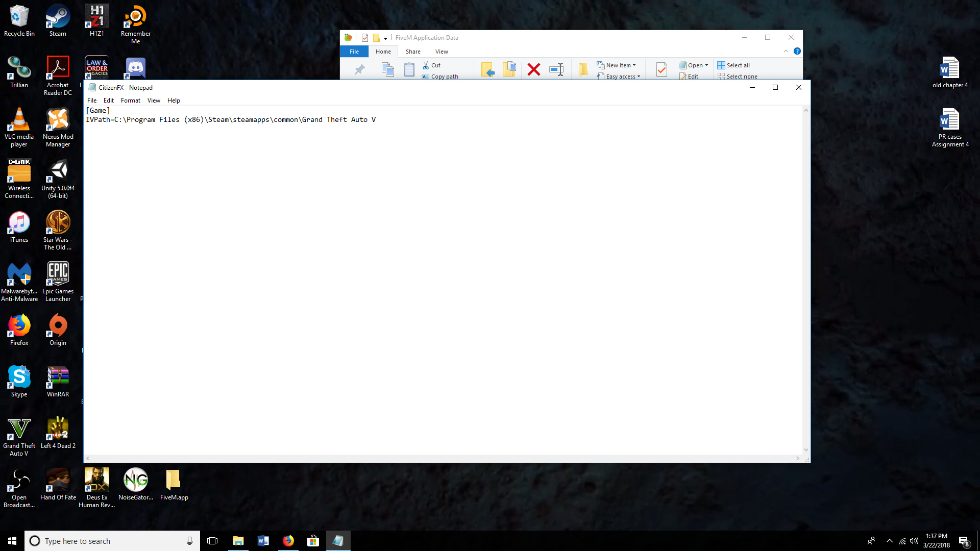Select the Trillian desktop icon

point(19,72)
